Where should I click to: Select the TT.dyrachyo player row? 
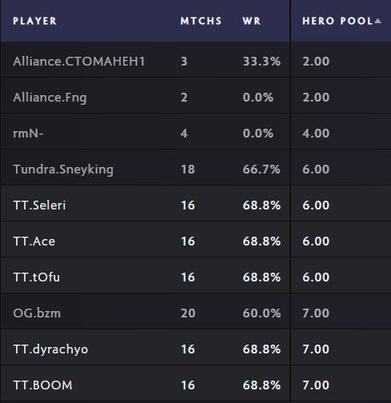[x=195, y=349]
